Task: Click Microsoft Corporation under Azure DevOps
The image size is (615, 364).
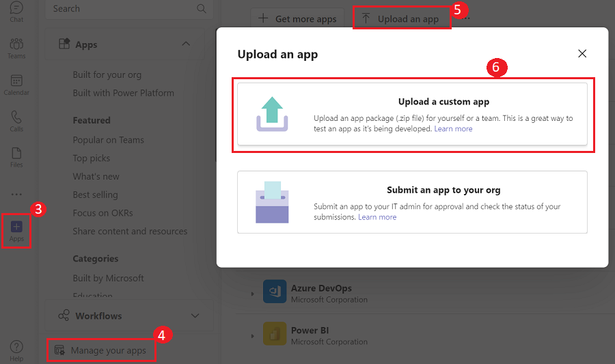Action: [x=329, y=300]
